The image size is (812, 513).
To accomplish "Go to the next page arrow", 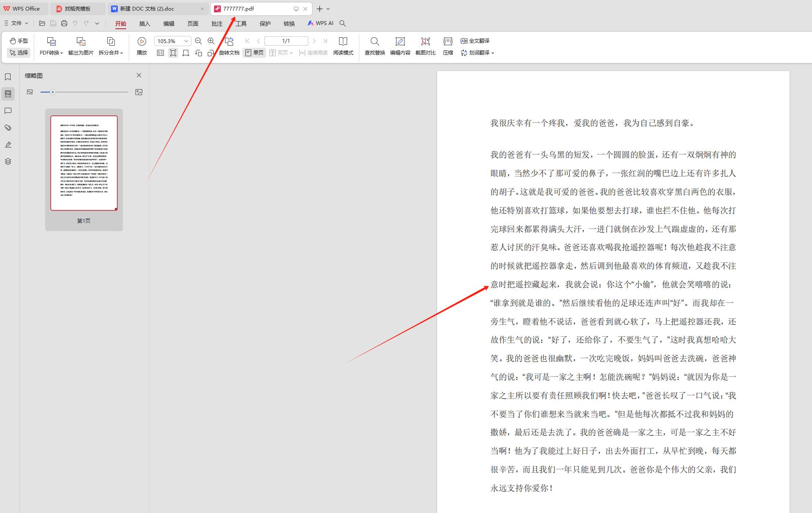I will click(314, 41).
